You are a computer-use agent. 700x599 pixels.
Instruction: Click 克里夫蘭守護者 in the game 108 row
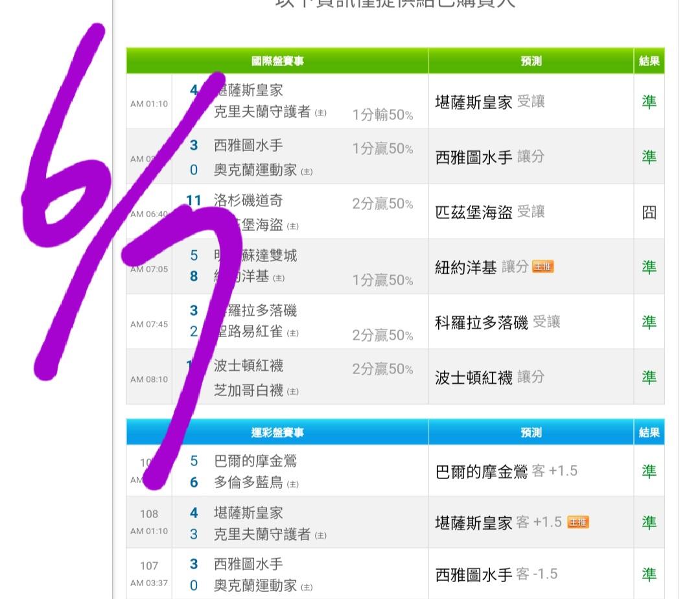[x=262, y=534]
